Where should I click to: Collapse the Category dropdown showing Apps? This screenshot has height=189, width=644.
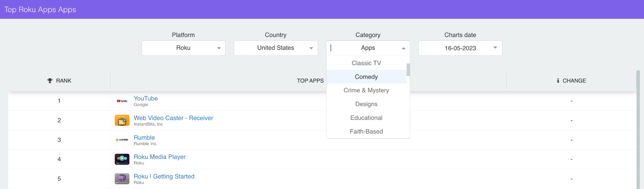coord(368,48)
